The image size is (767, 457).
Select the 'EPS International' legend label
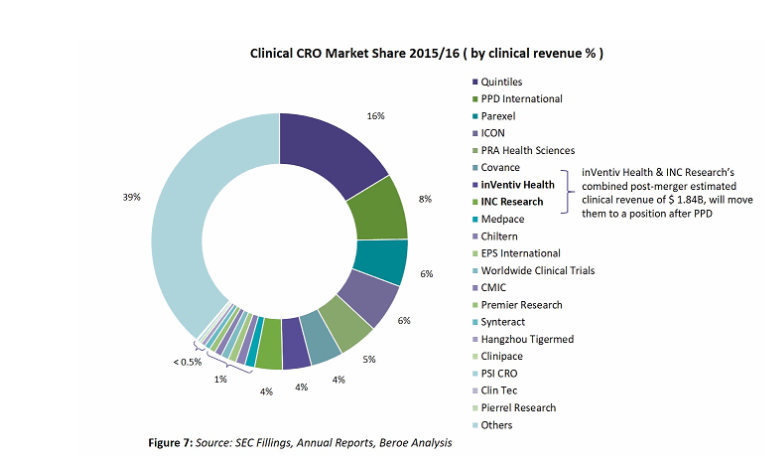point(520,253)
